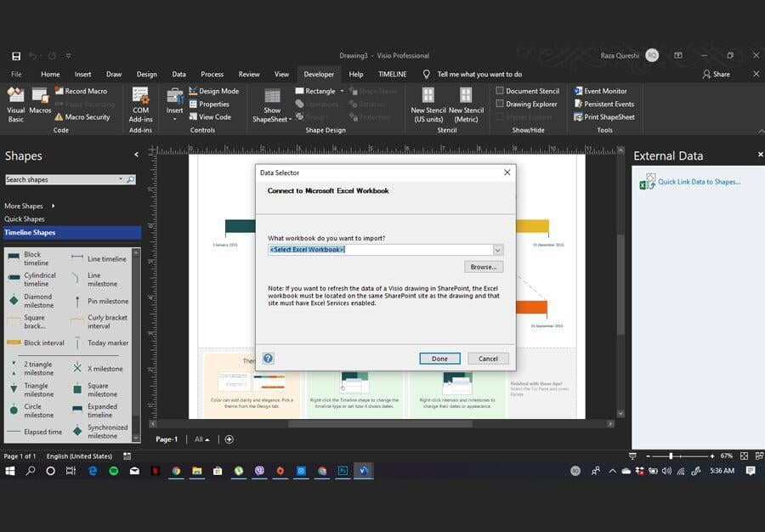The image size is (765, 532).
Task: Switch to the Design tab
Action: [146, 74]
